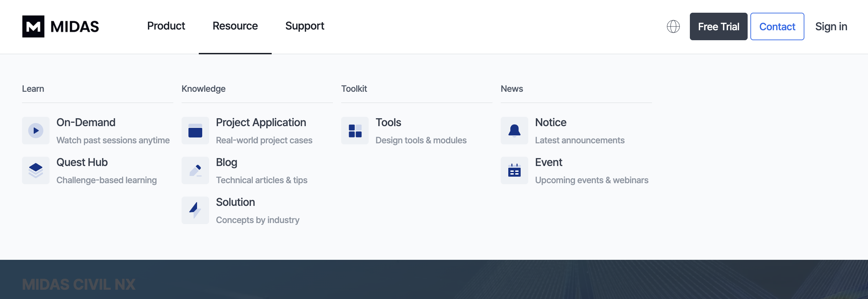Click the Toolkit section heading
Screen dimensions: 868x299
pyautogui.click(x=354, y=89)
